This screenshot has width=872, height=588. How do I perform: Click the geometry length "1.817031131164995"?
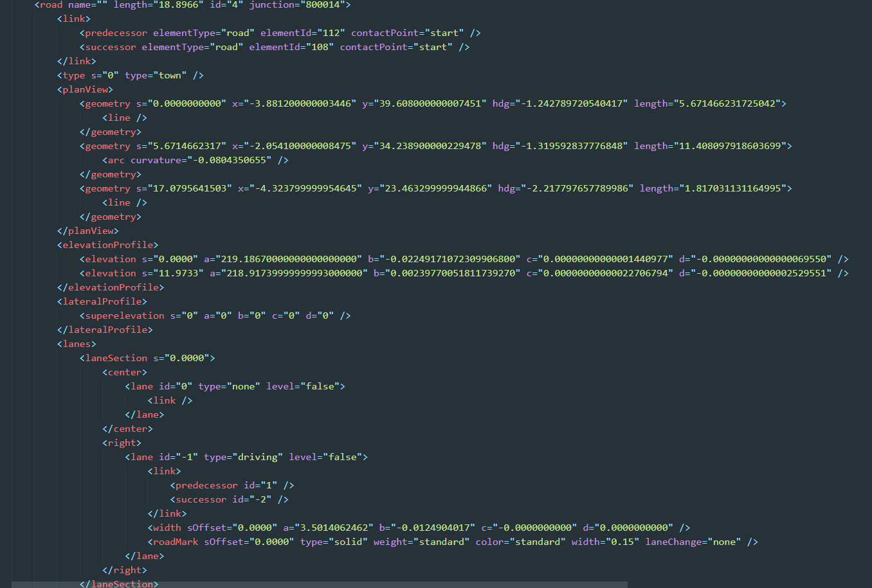[x=733, y=188]
